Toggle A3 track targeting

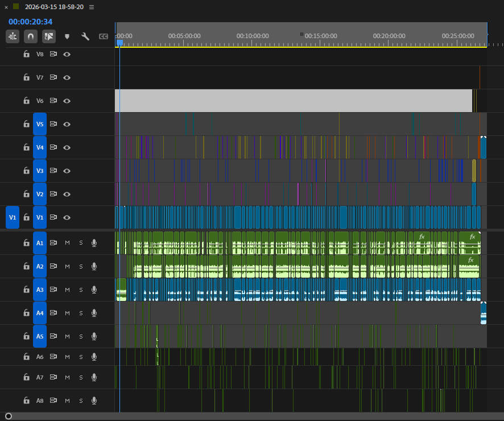tap(40, 290)
